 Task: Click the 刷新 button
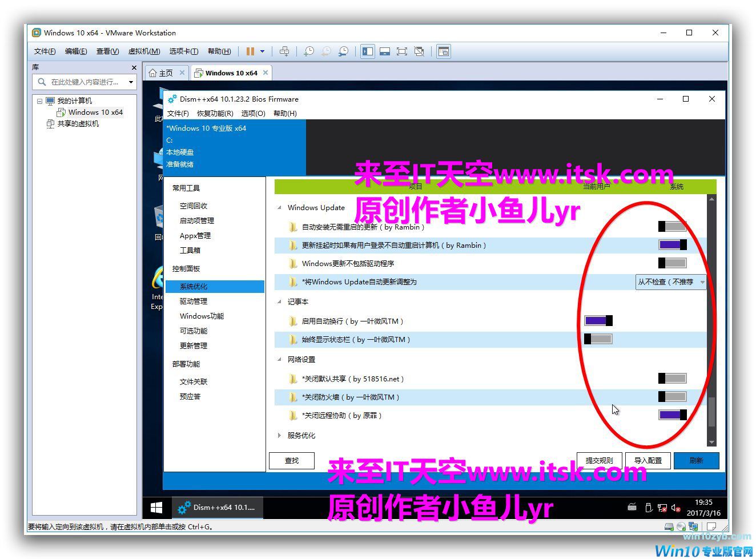coord(696,461)
